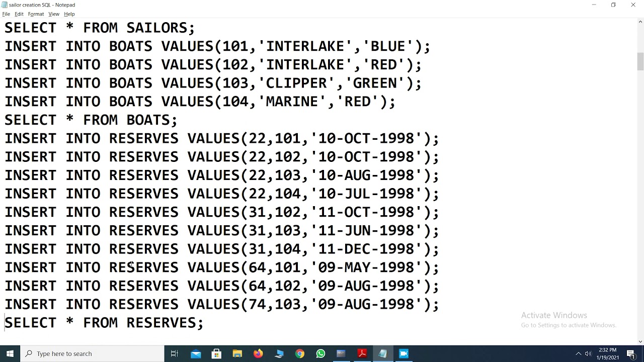The width and height of the screenshot is (644, 362).
Task: Open the File menu
Action: [x=6, y=14]
